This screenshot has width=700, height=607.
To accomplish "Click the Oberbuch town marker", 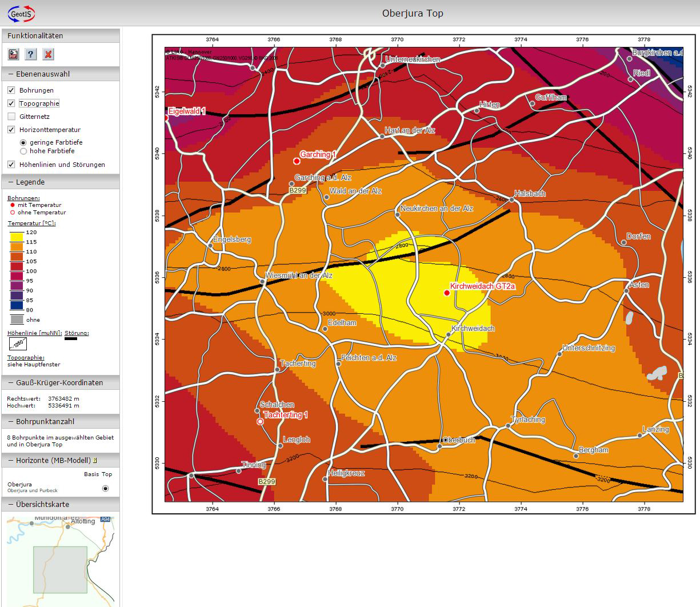I will click(440, 446).
